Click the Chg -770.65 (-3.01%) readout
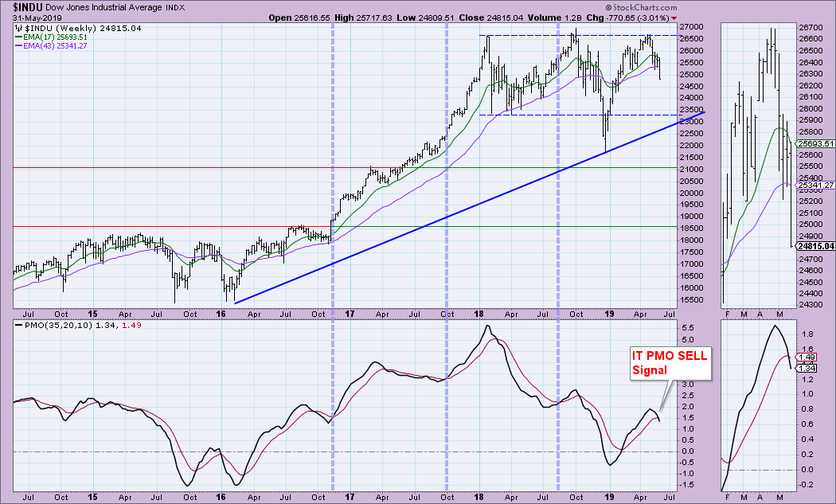Viewport: 836px width, 504px height. click(627, 18)
